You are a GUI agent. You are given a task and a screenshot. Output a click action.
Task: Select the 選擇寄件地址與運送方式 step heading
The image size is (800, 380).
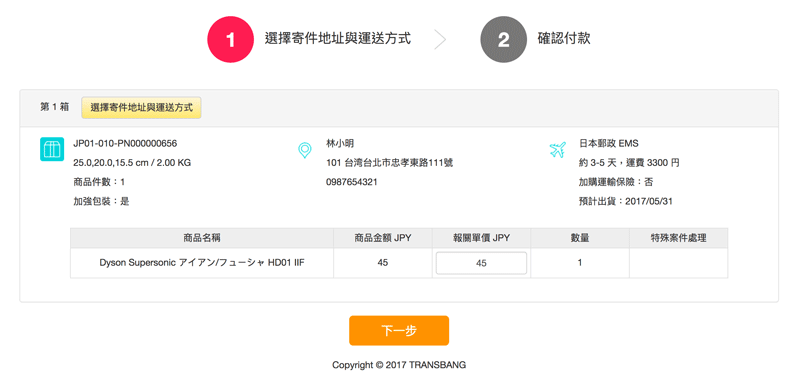coord(338,39)
